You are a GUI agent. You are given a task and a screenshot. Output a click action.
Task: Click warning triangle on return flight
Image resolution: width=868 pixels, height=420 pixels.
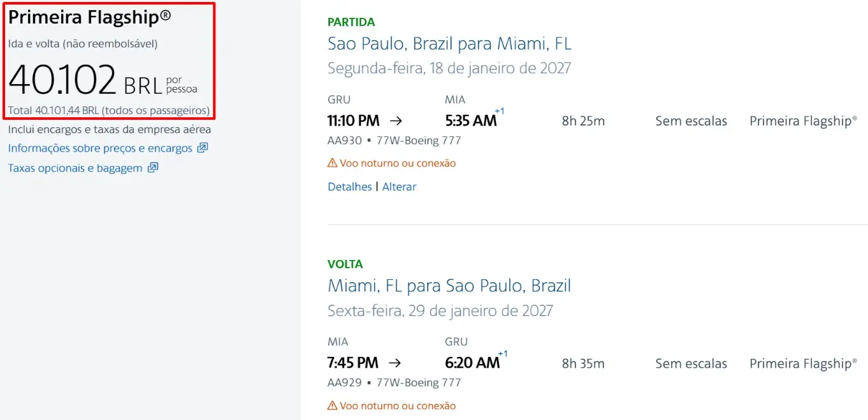pyautogui.click(x=332, y=405)
